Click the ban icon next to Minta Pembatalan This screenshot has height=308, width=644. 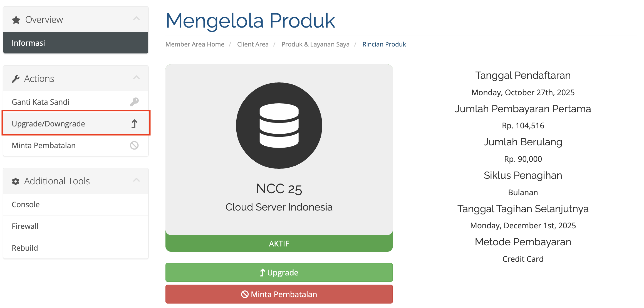coord(134,145)
